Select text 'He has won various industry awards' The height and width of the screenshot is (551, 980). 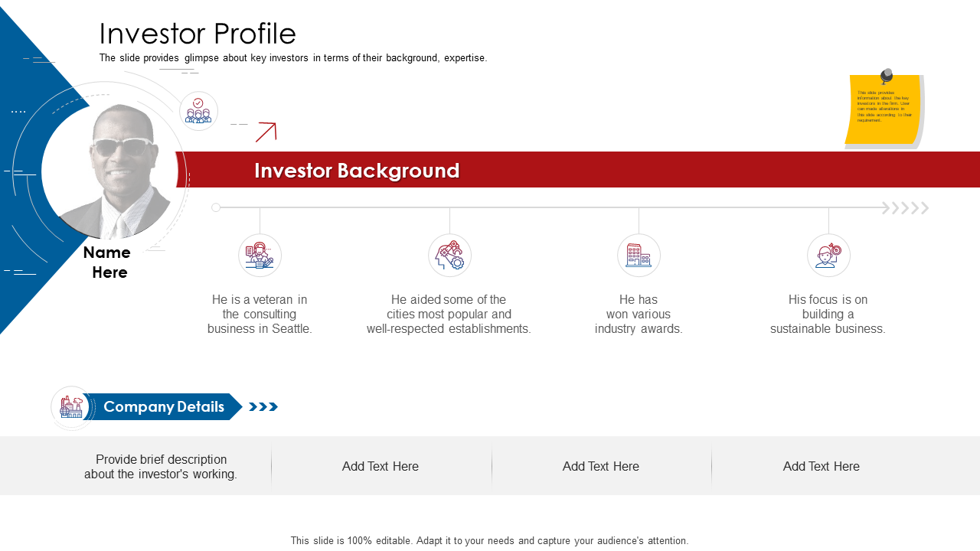(639, 314)
